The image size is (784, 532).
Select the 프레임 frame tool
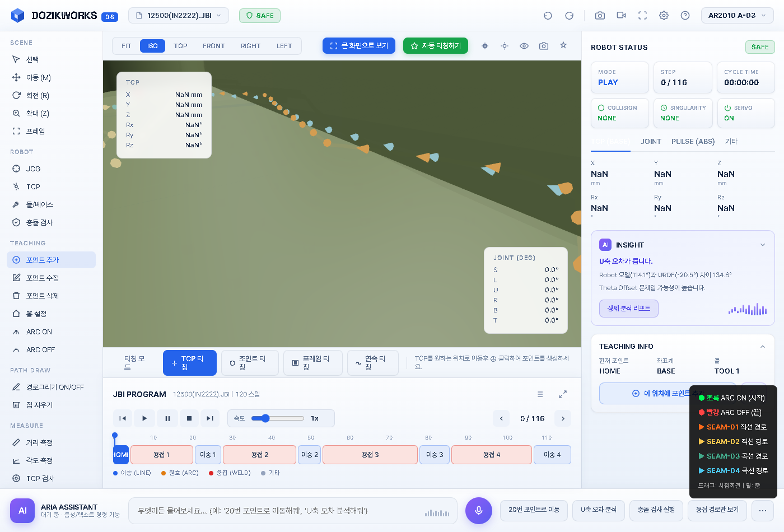(x=51, y=131)
